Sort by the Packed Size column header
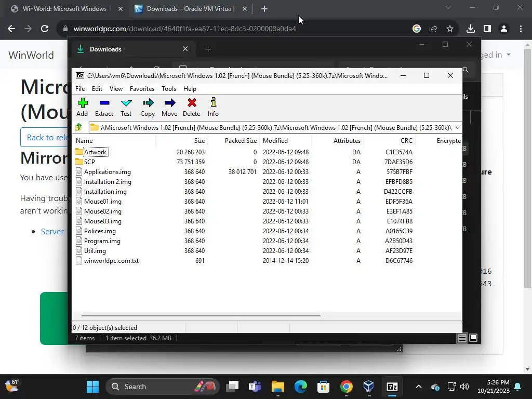This screenshot has height=399, width=532. point(234,140)
